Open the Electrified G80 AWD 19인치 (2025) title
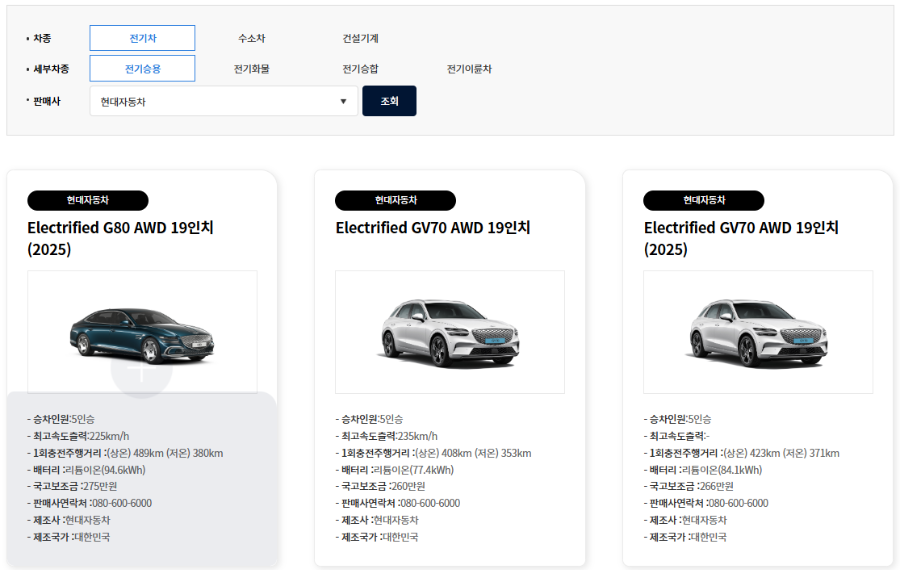The width and height of the screenshot is (900, 570). (121, 238)
